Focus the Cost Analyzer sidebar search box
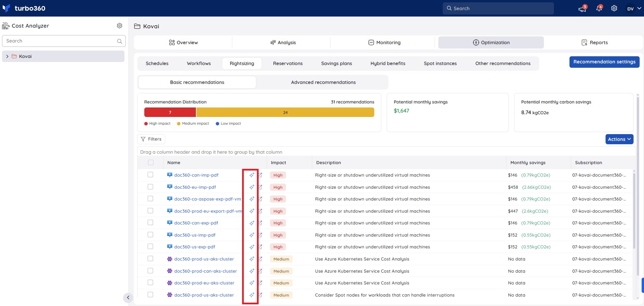Screen dimensions: 644x306 [x=64, y=41]
